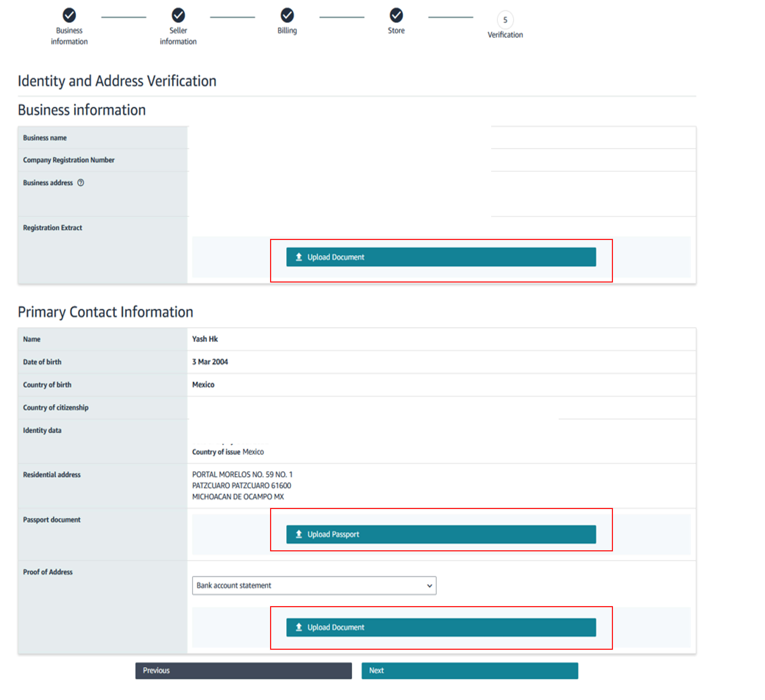Return with the Previous button
The height and width of the screenshot is (700, 765).
pos(243,671)
